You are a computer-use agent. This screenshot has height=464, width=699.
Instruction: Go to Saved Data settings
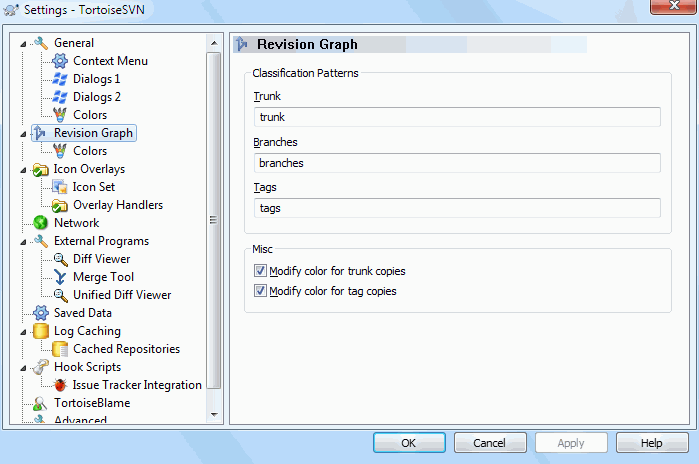pos(82,313)
